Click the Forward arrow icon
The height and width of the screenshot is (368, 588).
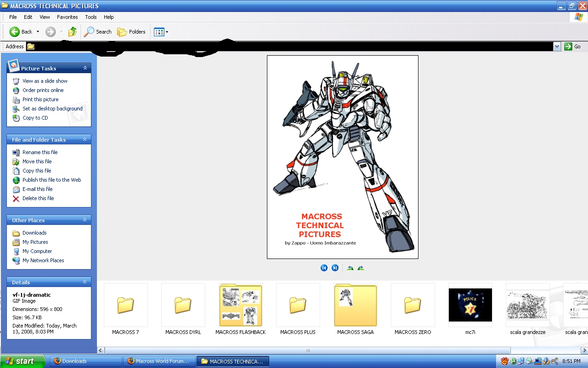(x=51, y=32)
